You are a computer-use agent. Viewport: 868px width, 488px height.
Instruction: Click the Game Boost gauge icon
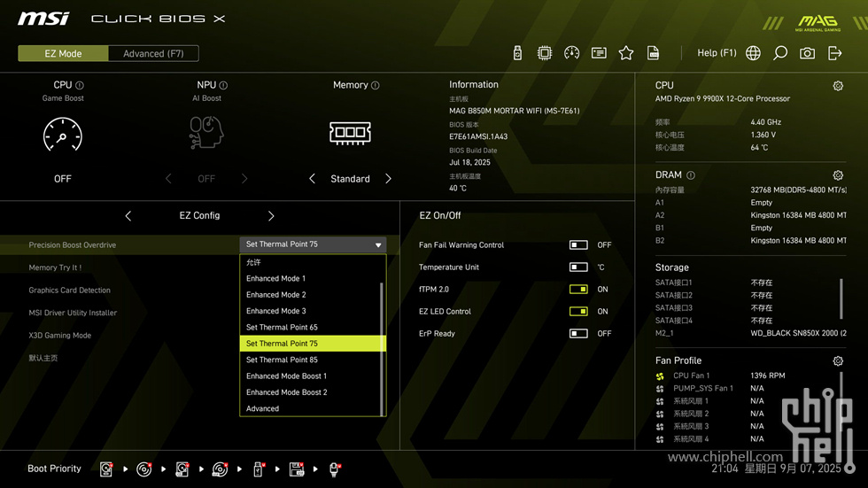point(63,135)
